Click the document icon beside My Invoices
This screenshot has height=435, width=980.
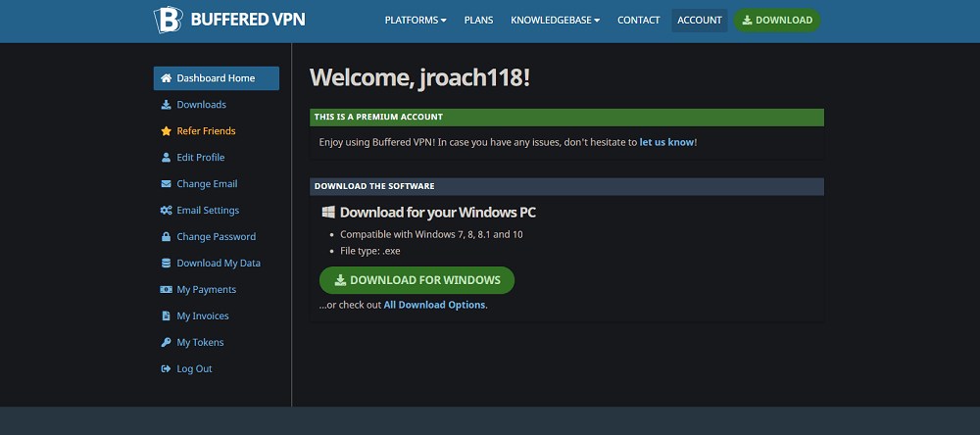[x=167, y=315]
